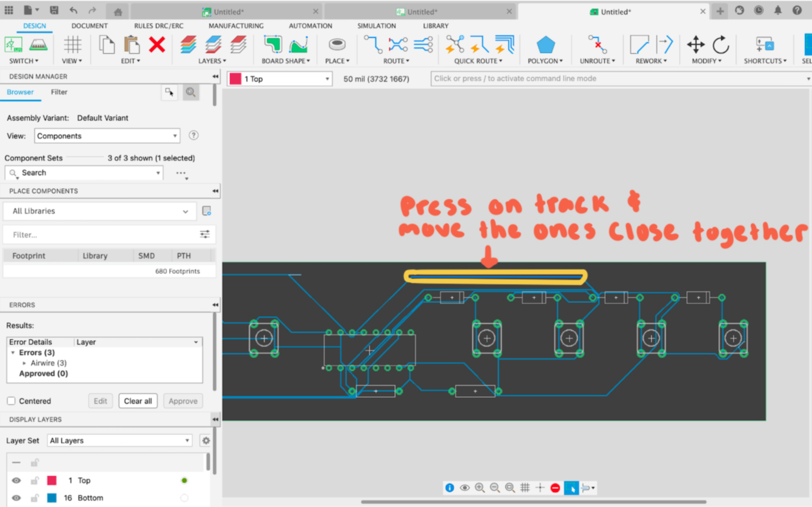Viewport: 812px width, 507px height.
Task: Click the info icon in bottom toolbar
Action: pyautogui.click(x=449, y=488)
